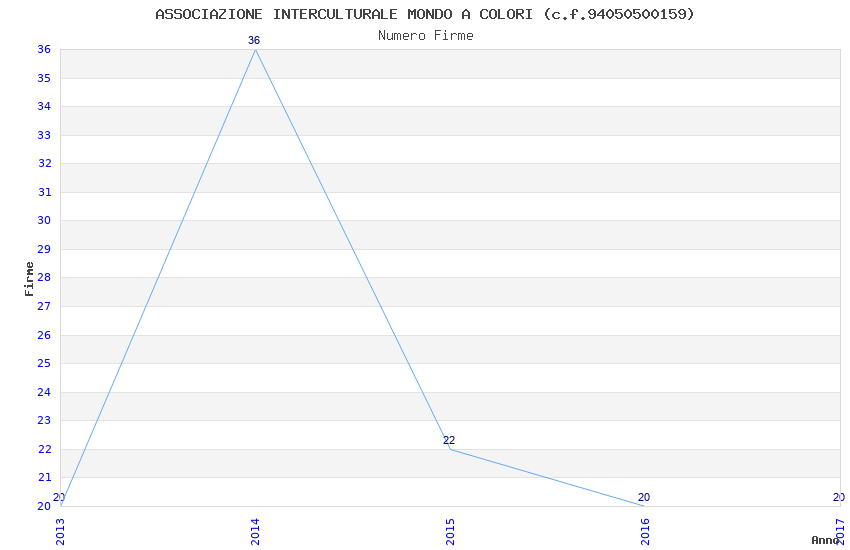The width and height of the screenshot is (850, 550).
Task: Click the data label 20 above 2016
Action: pyautogui.click(x=643, y=497)
